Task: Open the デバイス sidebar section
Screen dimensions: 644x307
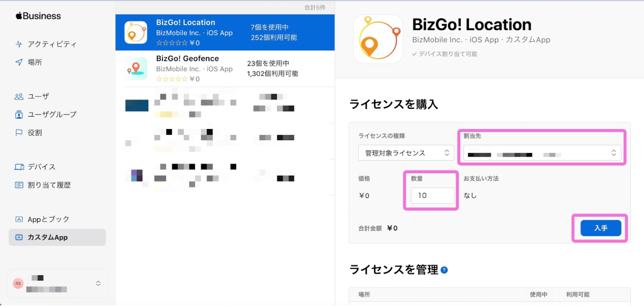Action: point(42,167)
